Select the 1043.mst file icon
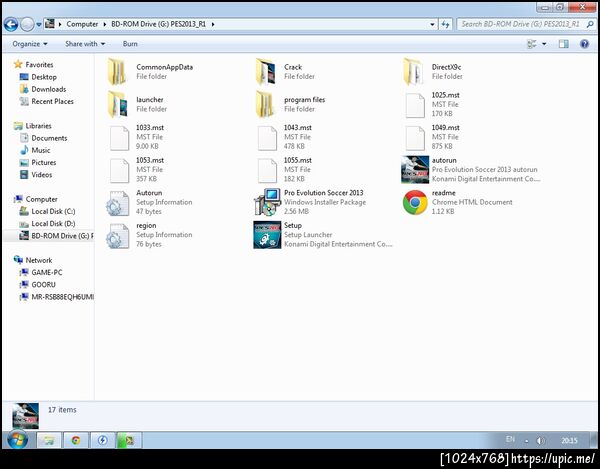This screenshot has height=469, width=600. (267, 138)
